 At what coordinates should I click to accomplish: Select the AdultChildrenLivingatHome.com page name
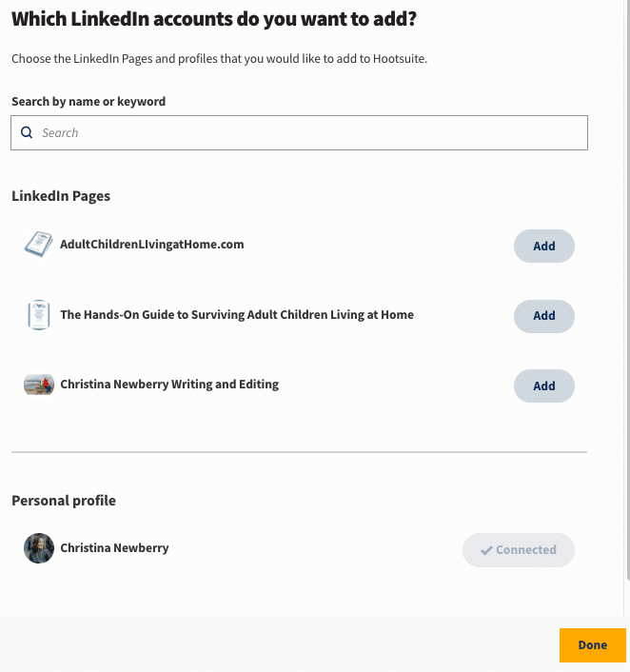pos(151,245)
